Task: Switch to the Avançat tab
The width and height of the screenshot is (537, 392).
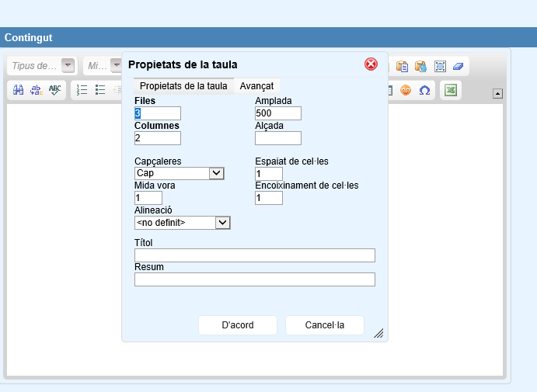Action: coord(256,86)
